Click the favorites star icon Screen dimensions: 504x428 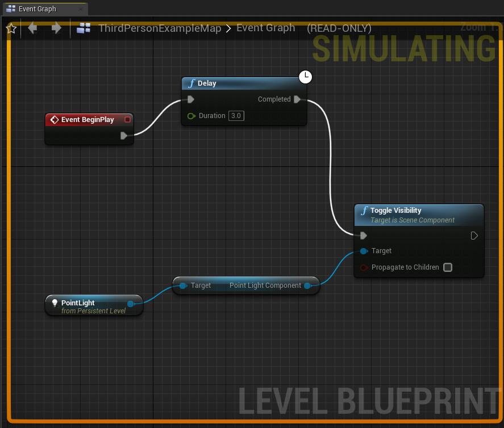11,28
